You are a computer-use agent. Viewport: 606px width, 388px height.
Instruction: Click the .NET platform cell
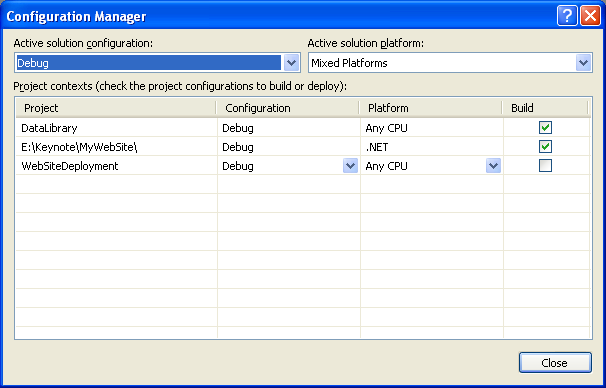pyautogui.click(x=432, y=147)
